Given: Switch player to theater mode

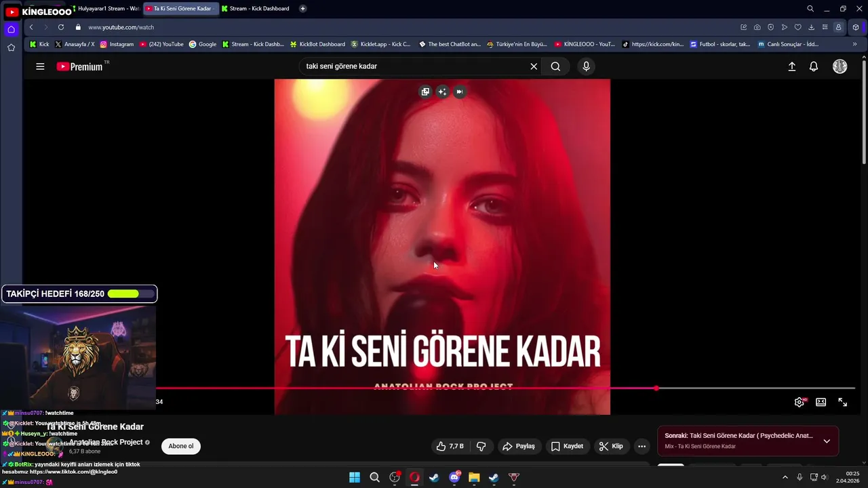Looking at the screenshot, I should [x=821, y=402].
